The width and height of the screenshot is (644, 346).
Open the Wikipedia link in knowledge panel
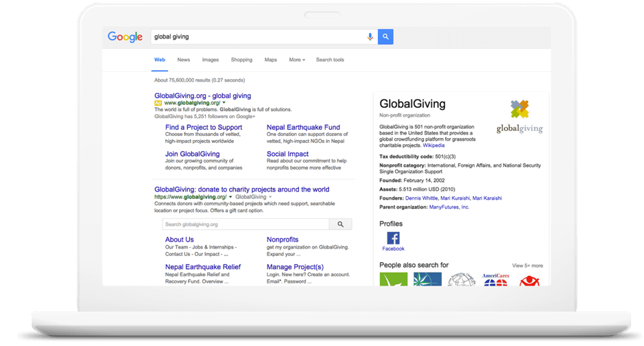(x=433, y=146)
